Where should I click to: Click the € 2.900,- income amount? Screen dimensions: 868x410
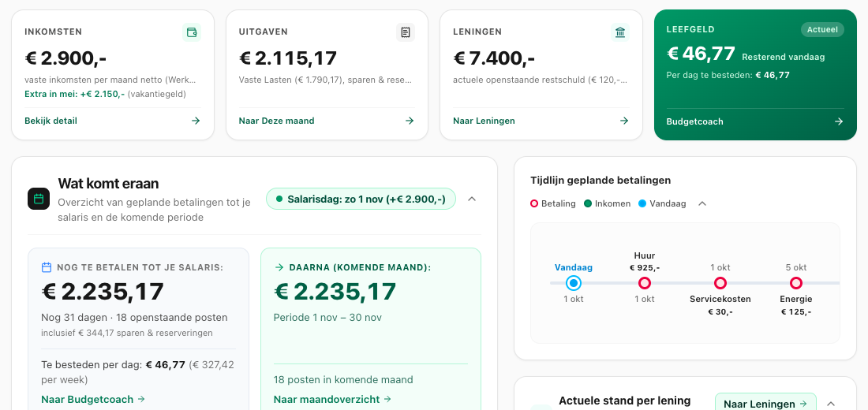click(65, 58)
